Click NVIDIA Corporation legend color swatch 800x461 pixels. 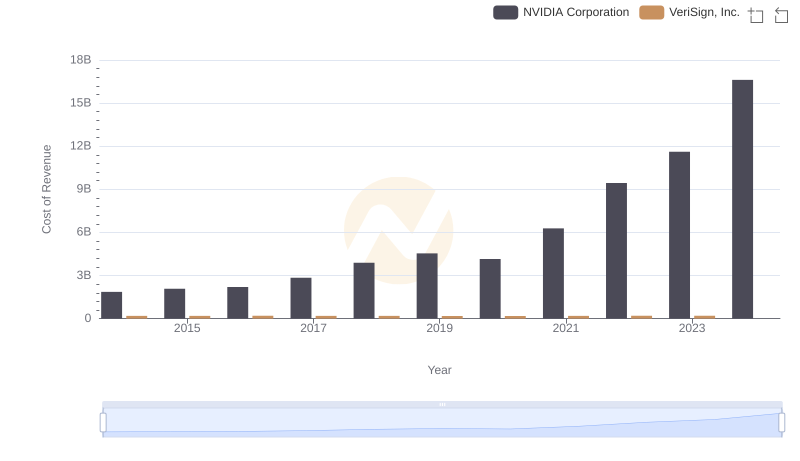click(506, 12)
